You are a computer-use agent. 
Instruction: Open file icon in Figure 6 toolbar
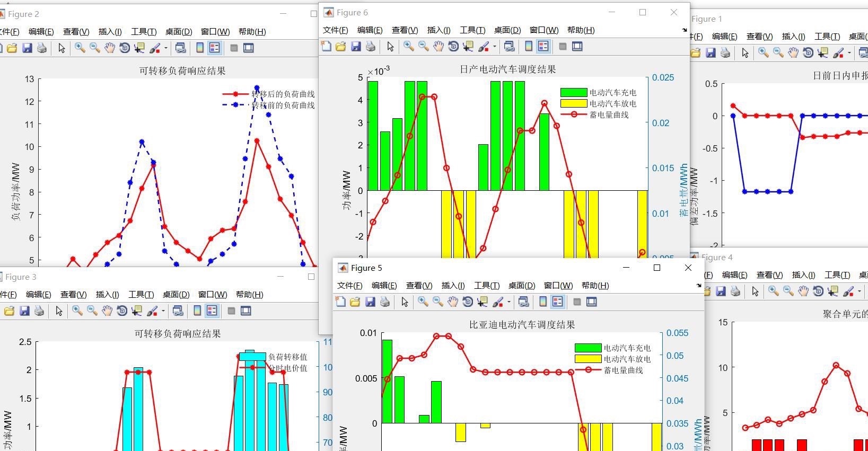pos(341,47)
